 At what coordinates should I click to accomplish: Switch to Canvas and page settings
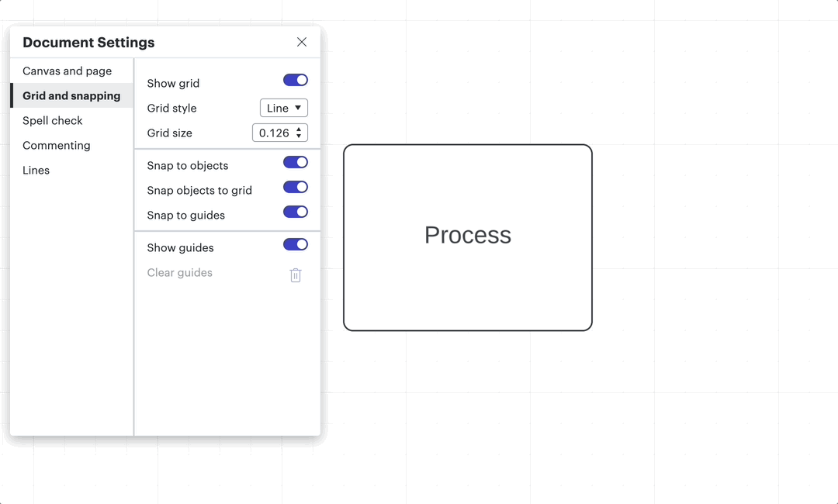point(68,71)
